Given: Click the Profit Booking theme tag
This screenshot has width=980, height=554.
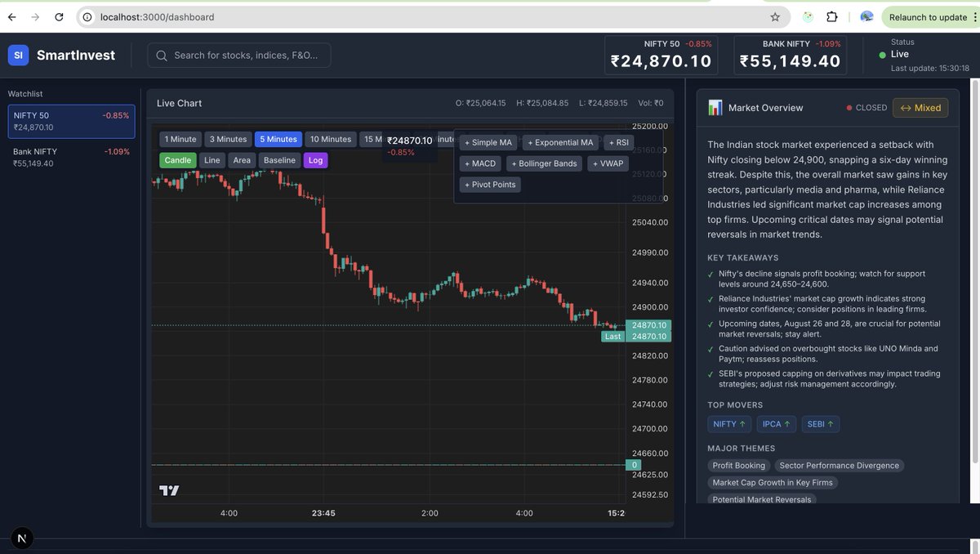Looking at the screenshot, I should pos(739,466).
